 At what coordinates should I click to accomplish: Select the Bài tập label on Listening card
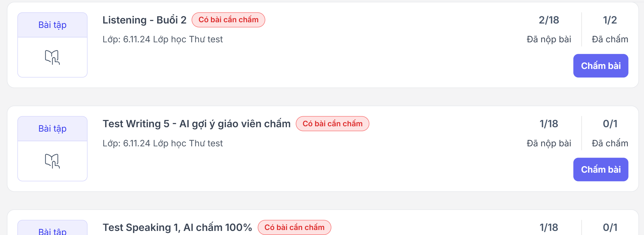click(x=52, y=25)
